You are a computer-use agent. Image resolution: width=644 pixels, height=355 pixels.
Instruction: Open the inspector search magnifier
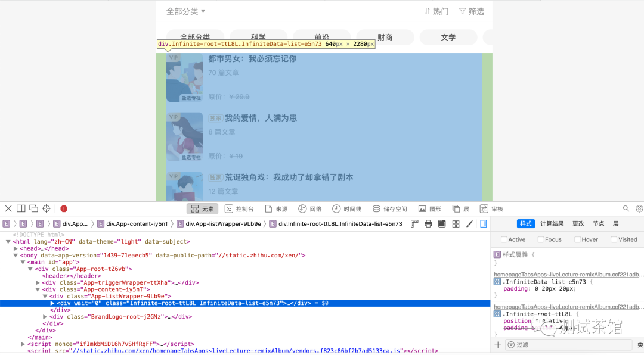(626, 208)
